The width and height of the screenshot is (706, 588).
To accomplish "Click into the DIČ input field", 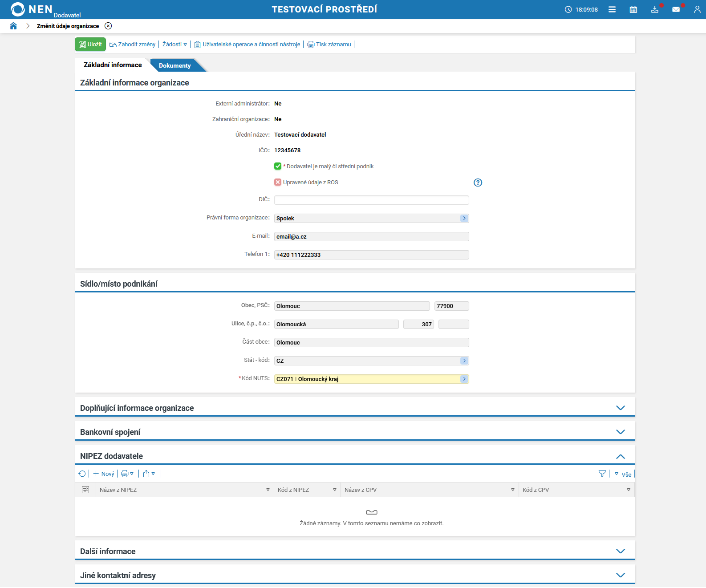I will pos(371,200).
